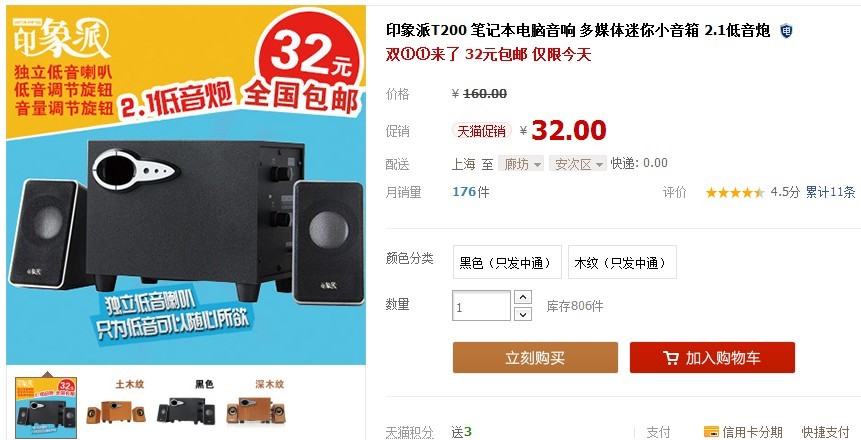This screenshot has width=861, height=440.
Task: Click the 立刻购买 buy now button
Action: pos(535,358)
